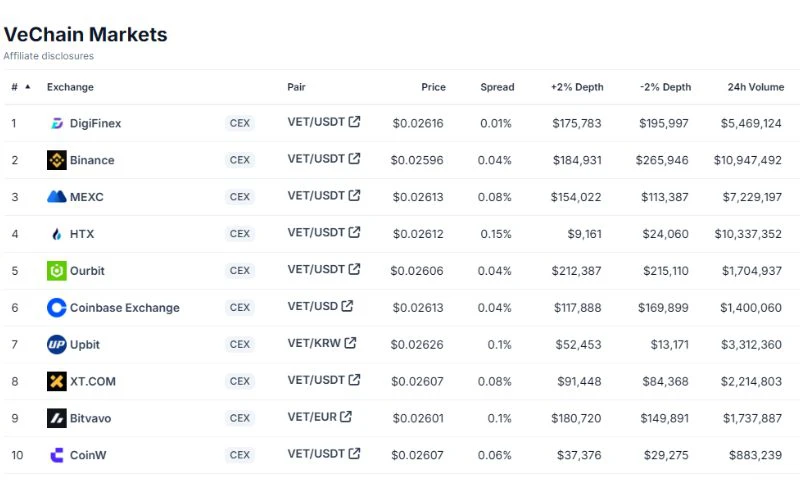Click the HTX flame logo
Image resolution: width=800 pixels, height=500 pixels.
57,234
